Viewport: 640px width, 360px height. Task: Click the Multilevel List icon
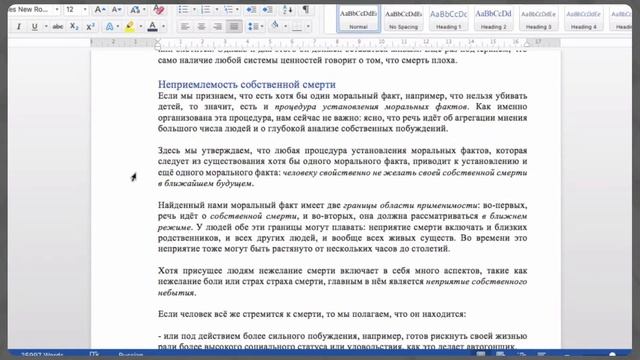[x=228, y=9]
